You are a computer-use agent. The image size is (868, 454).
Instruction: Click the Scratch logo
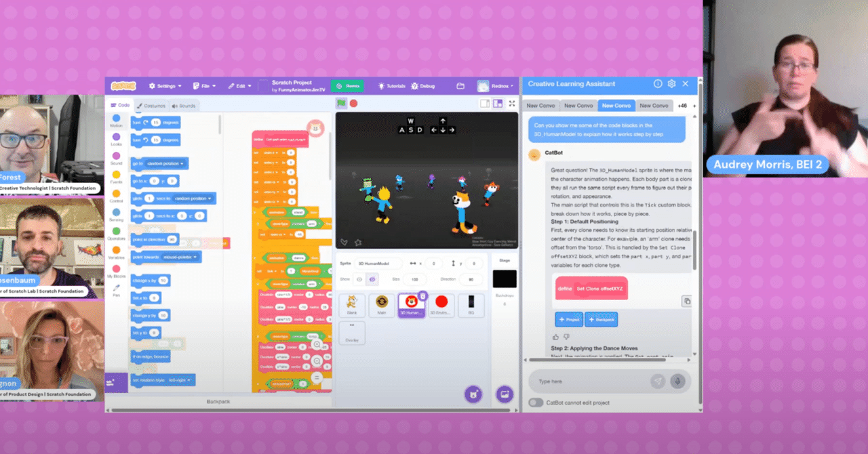123,86
